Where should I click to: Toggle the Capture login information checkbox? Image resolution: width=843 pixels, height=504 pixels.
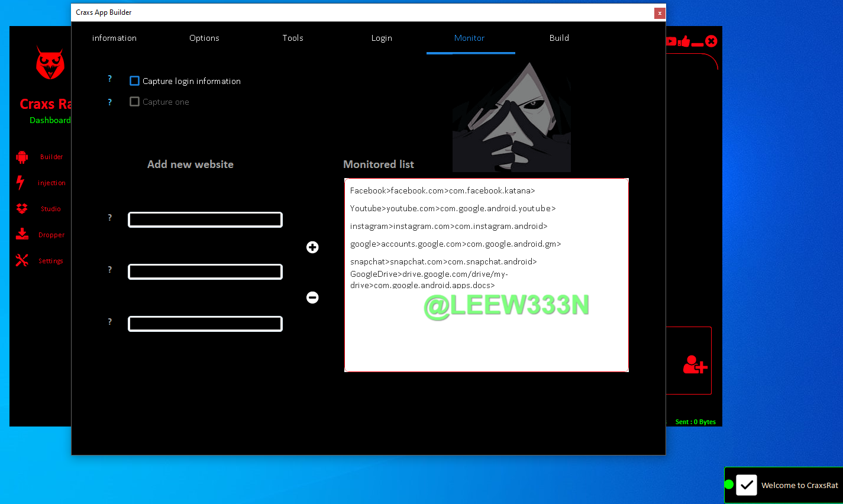coord(135,81)
